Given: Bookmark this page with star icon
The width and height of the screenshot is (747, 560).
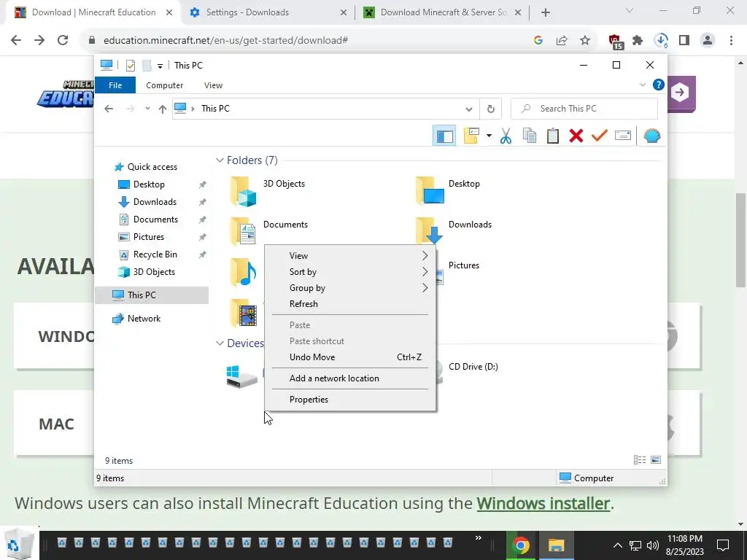Looking at the screenshot, I should 585,41.
